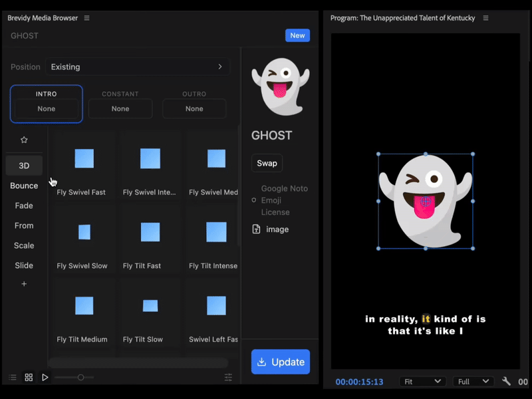The image size is (532, 399).
Task: Add a new category with the plus icon
Action: tap(24, 284)
